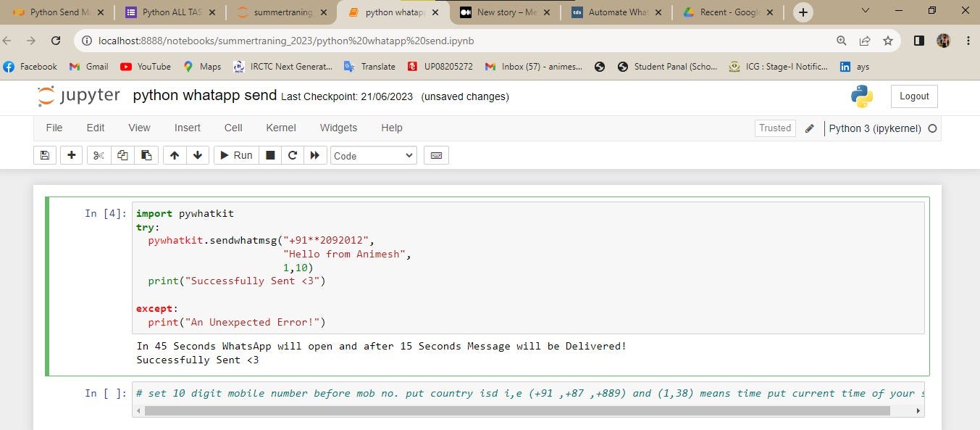The image size is (980, 430).
Task: Copy the selected cell icon
Action: 122,154
